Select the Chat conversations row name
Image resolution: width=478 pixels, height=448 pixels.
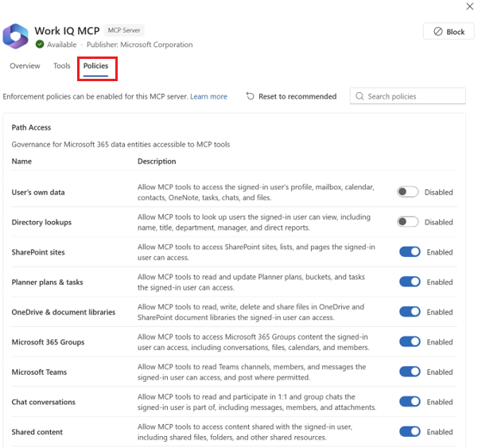tap(43, 402)
